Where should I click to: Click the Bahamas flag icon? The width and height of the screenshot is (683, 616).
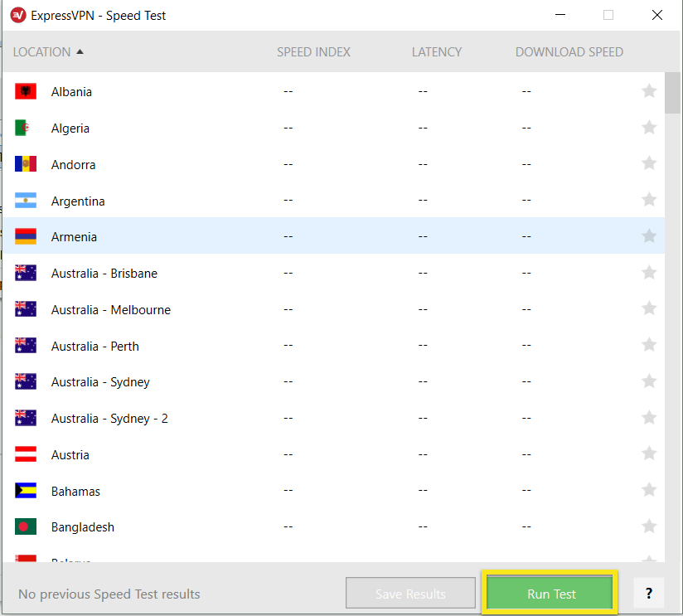[x=26, y=491]
